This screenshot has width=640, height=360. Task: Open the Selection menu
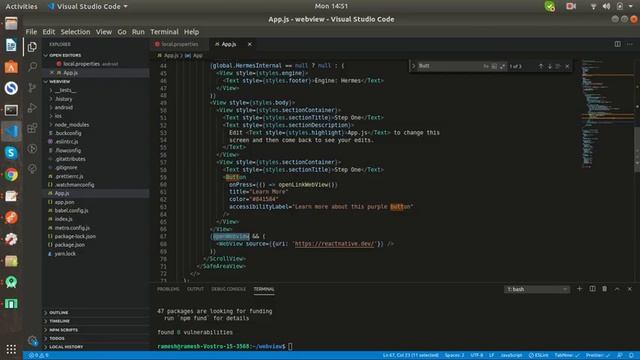click(x=76, y=32)
